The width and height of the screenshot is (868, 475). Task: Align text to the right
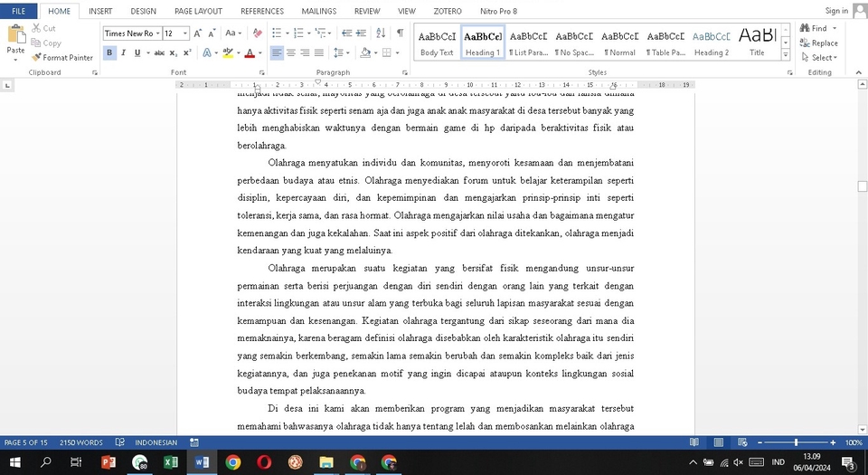[305, 52]
